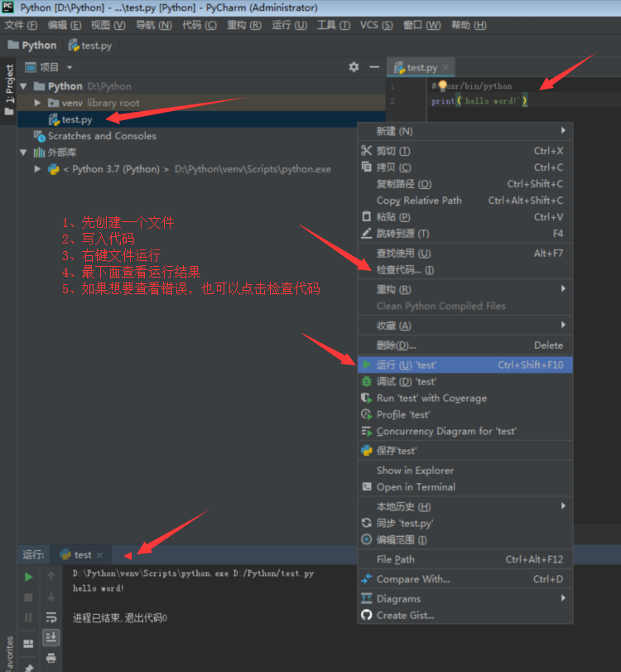Viewport: 621px width, 672px height.
Task: Open the 帮助 (H) menu
Action: 469,26
